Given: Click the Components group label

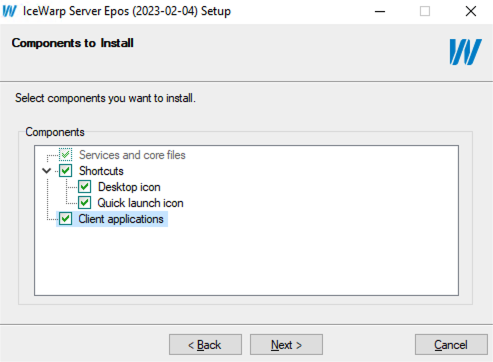Looking at the screenshot, I should pyautogui.click(x=55, y=132).
